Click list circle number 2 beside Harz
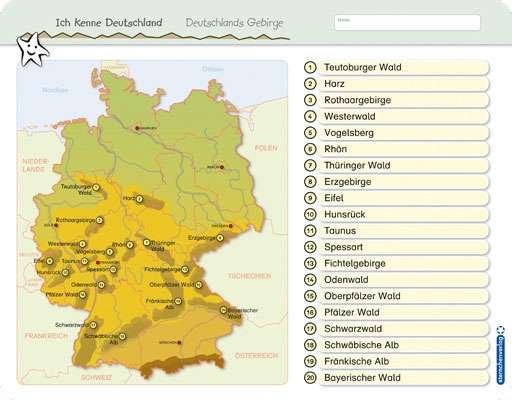 click(x=310, y=84)
